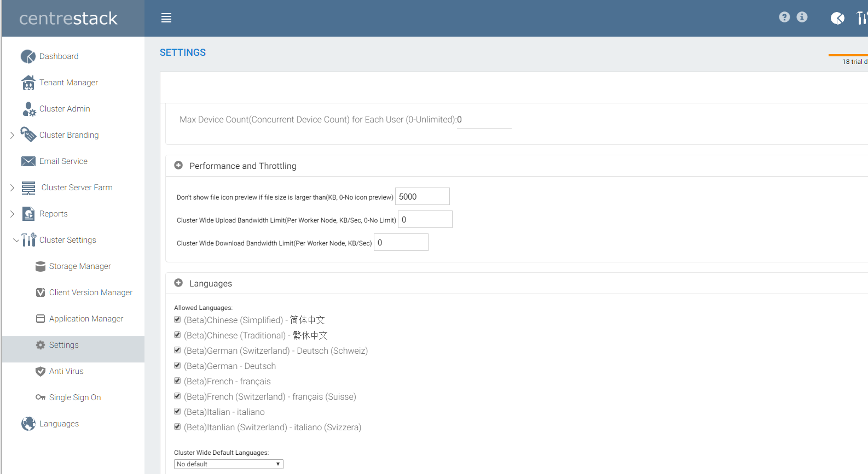Click the Cluster Settings tools icon
The image size is (868, 474).
pos(28,240)
